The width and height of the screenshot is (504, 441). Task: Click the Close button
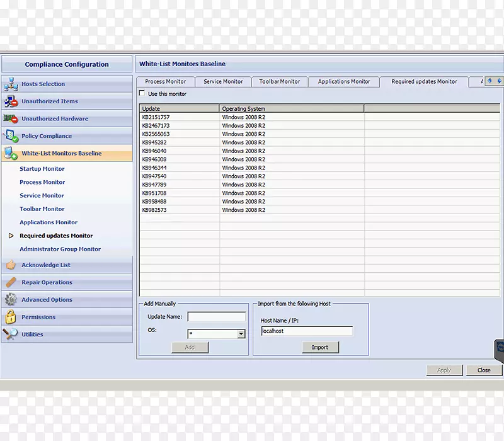484,370
